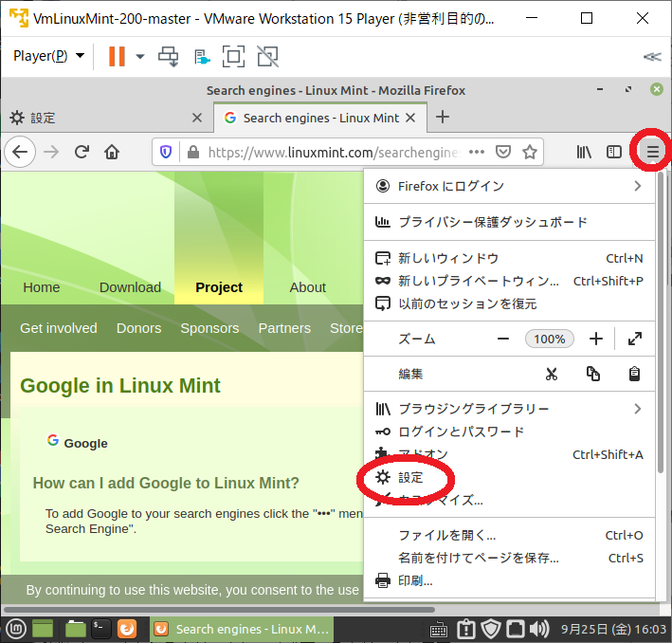Open the Linux Mint start menu
This screenshot has height=643, width=672.
(17, 629)
